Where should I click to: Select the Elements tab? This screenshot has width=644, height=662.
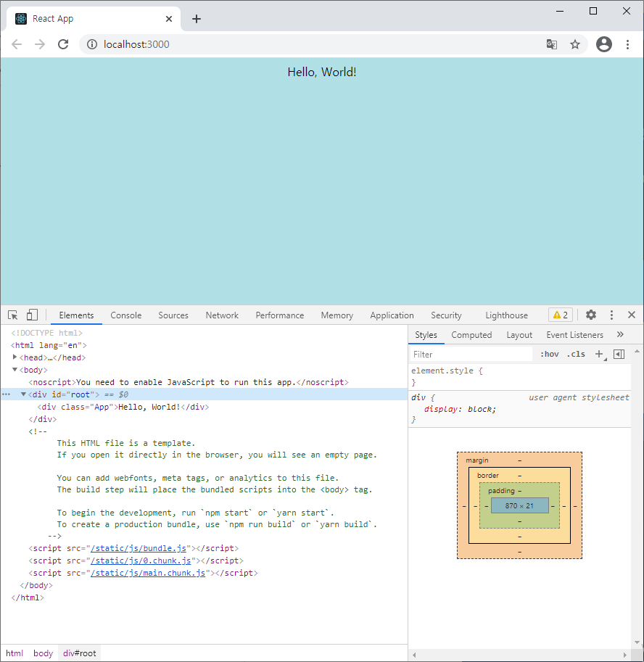[76, 315]
